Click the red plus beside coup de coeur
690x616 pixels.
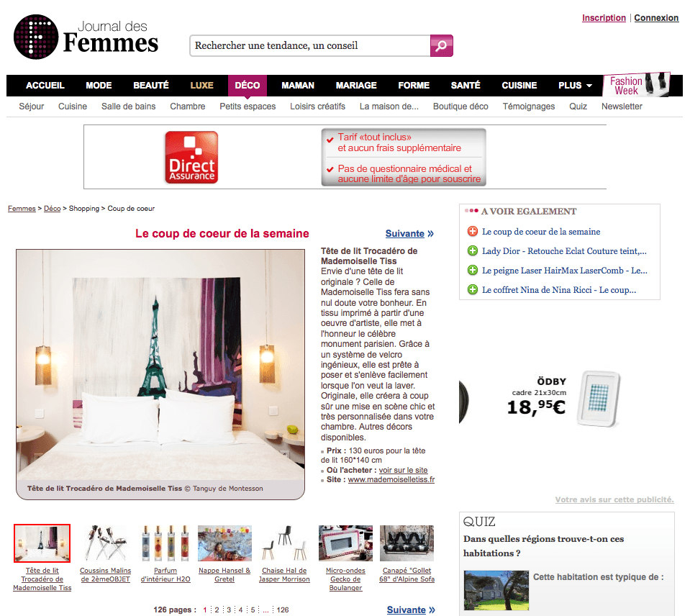472,232
